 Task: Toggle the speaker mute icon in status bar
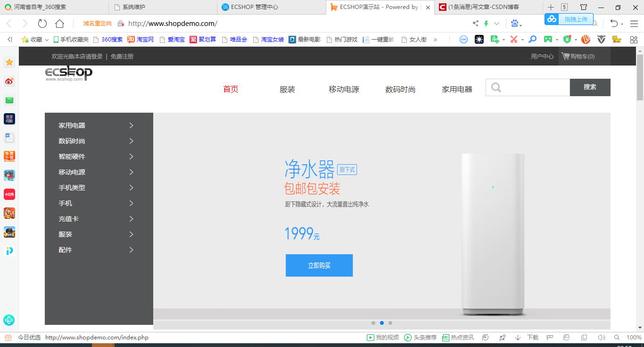point(603,338)
